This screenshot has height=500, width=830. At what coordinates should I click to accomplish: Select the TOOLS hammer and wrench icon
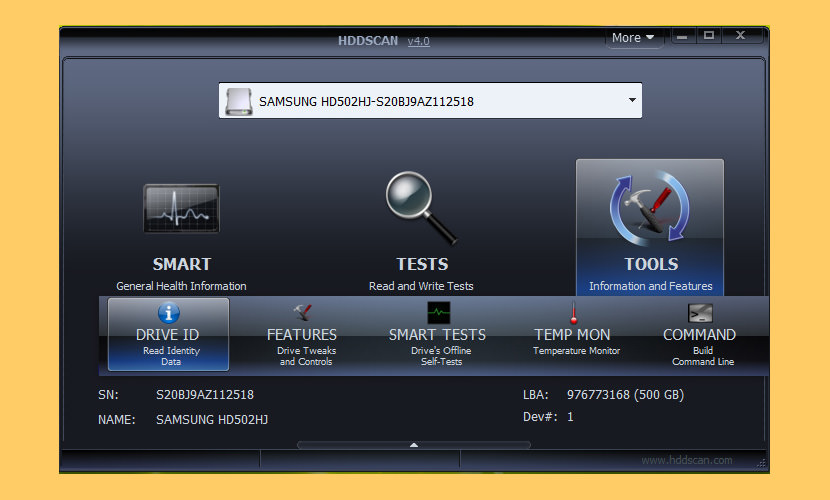point(649,209)
